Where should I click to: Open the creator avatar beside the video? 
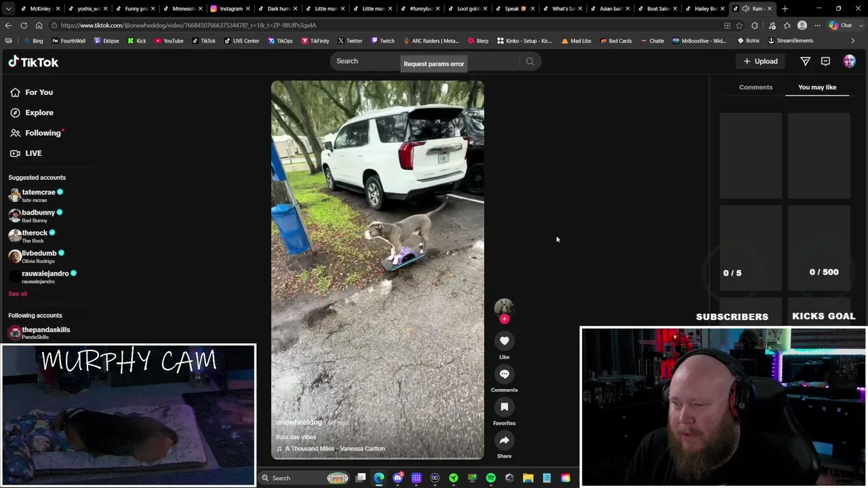tap(504, 307)
